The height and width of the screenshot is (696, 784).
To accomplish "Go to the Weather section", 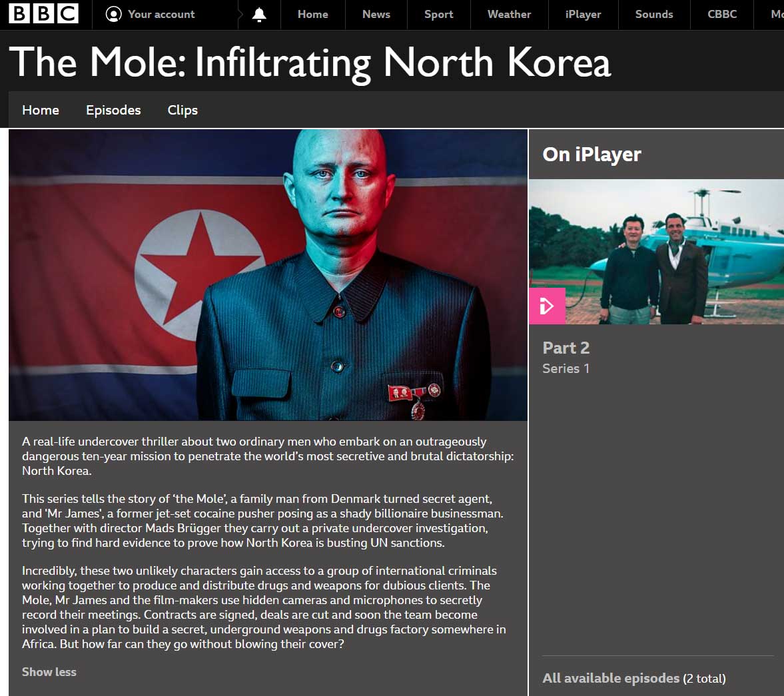I will coord(508,13).
